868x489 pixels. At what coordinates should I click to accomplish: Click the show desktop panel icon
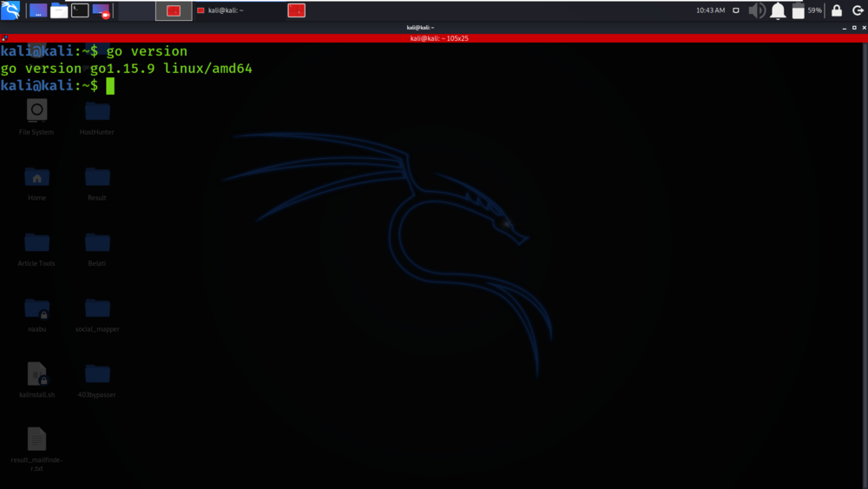(x=38, y=10)
